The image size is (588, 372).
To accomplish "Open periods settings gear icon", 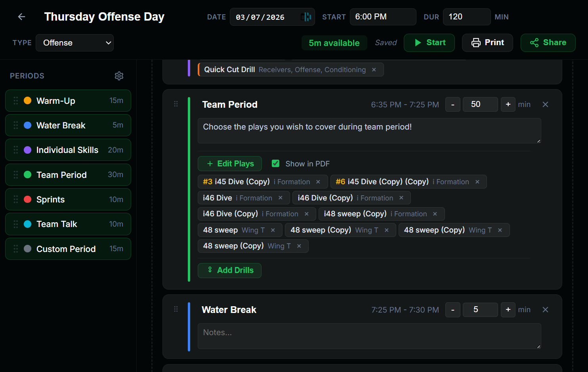I will [x=119, y=76].
